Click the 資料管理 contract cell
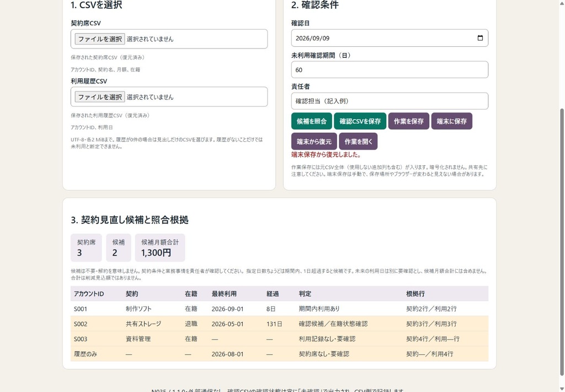 [138, 339]
